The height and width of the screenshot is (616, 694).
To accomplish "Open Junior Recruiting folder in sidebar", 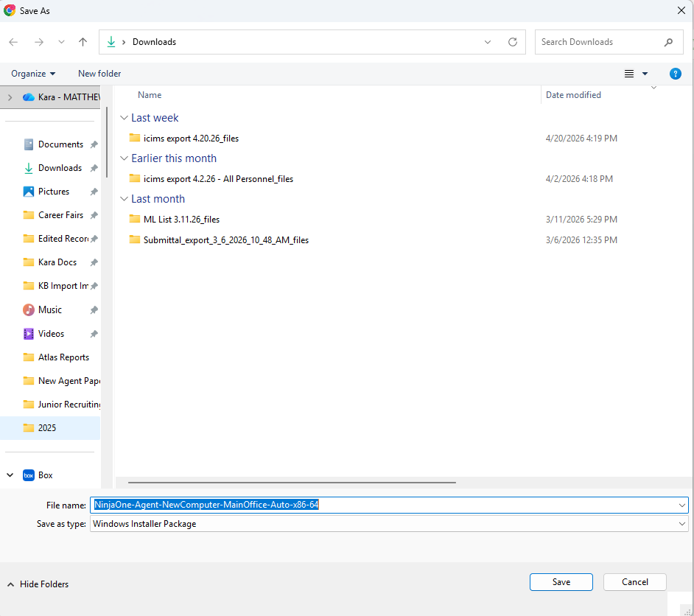I will click(69, 404).
